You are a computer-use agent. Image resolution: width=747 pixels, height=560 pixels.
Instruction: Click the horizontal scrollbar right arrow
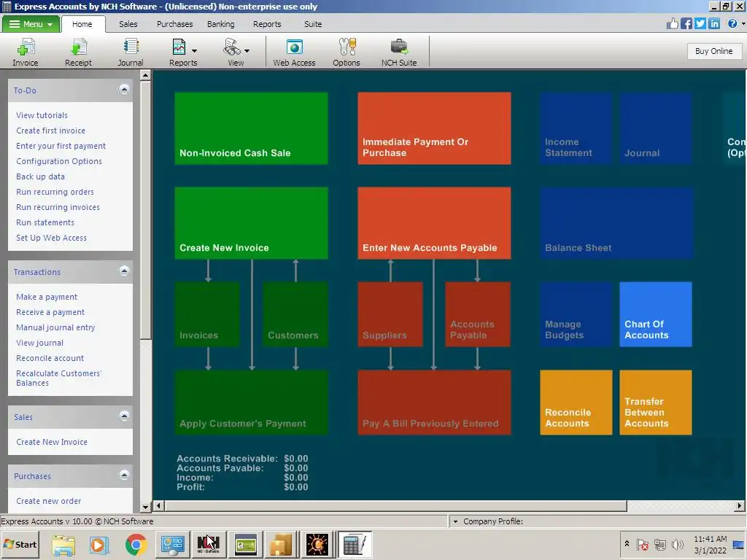point(740,506)
